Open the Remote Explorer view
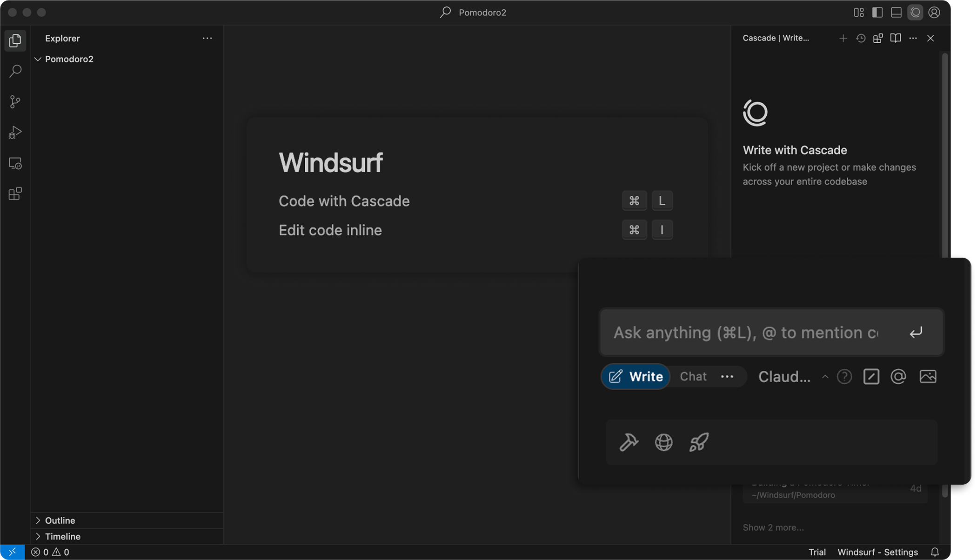Image resolution: width=977 pixels, height=560 pixels. 15,163
